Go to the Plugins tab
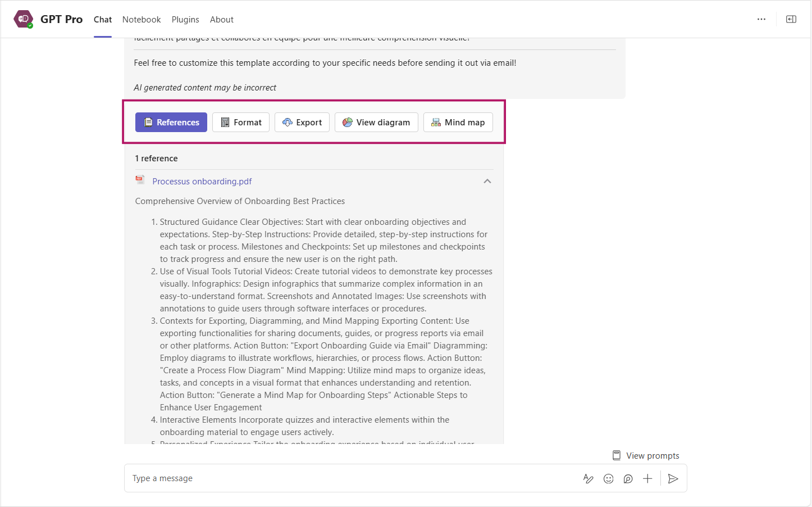The width and height of the screenshot is (812, 507). pyautogui.click(x=185, y=20)
